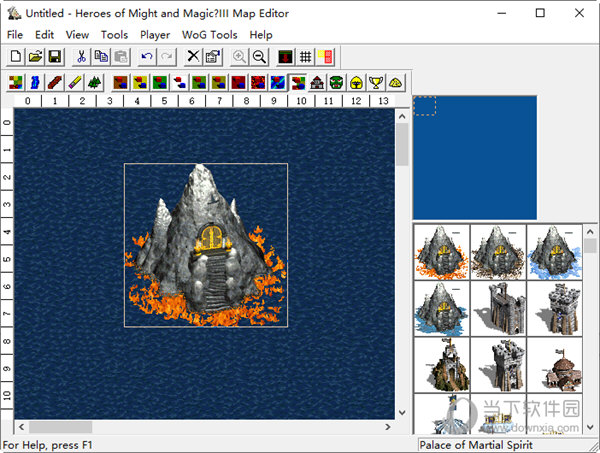Select the eraser tool
The width and height of the screenshot is (600, 453).
(75, 82)
